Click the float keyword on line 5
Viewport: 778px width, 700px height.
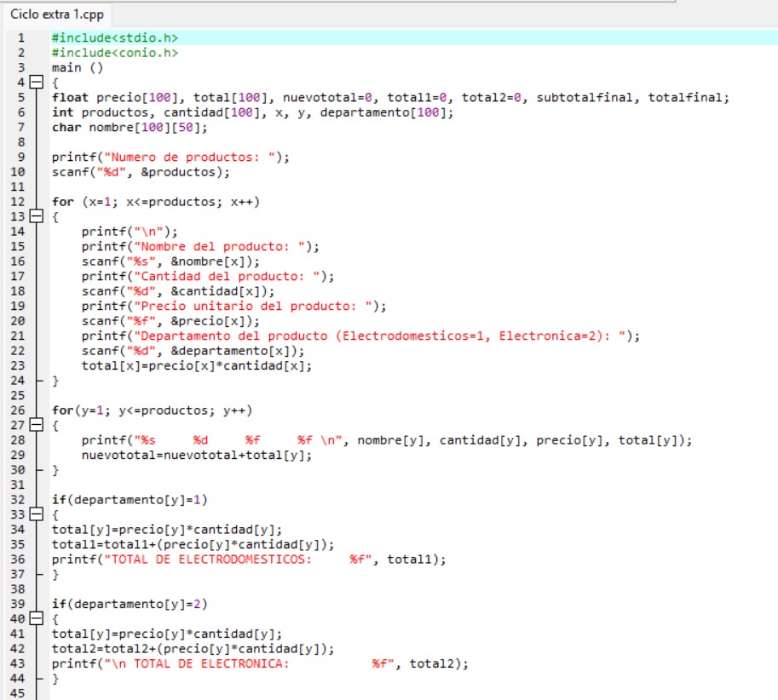tap(70, 98)
